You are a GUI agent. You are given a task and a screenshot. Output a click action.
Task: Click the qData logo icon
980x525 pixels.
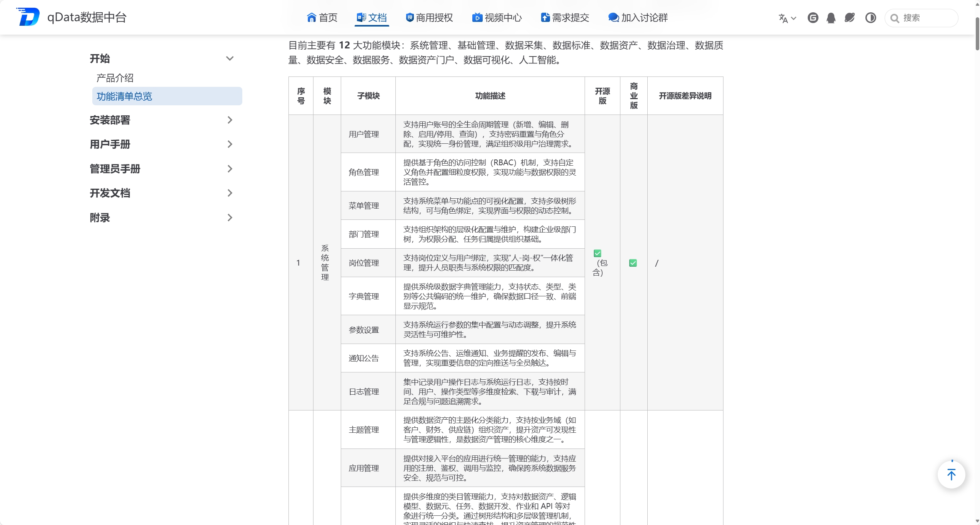click(28, 17)
